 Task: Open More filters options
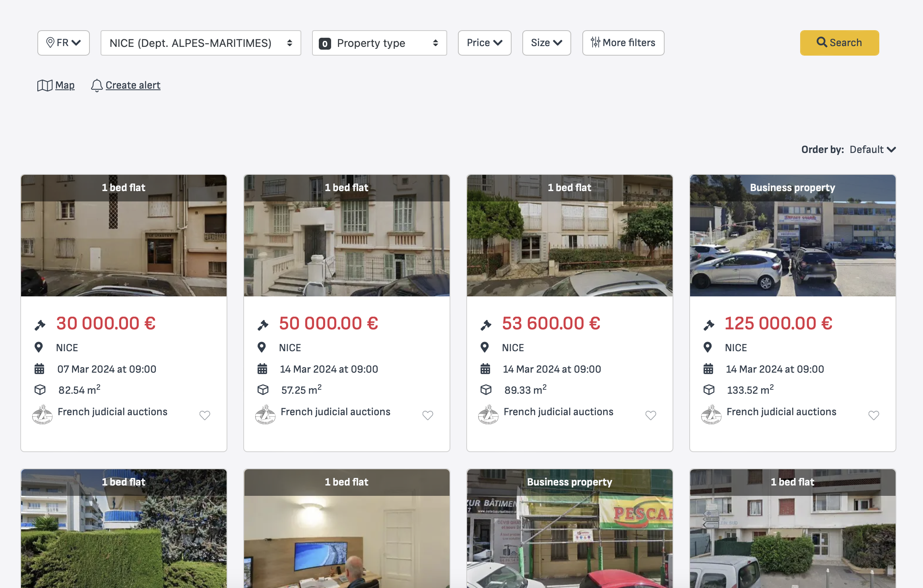point(623,43)
